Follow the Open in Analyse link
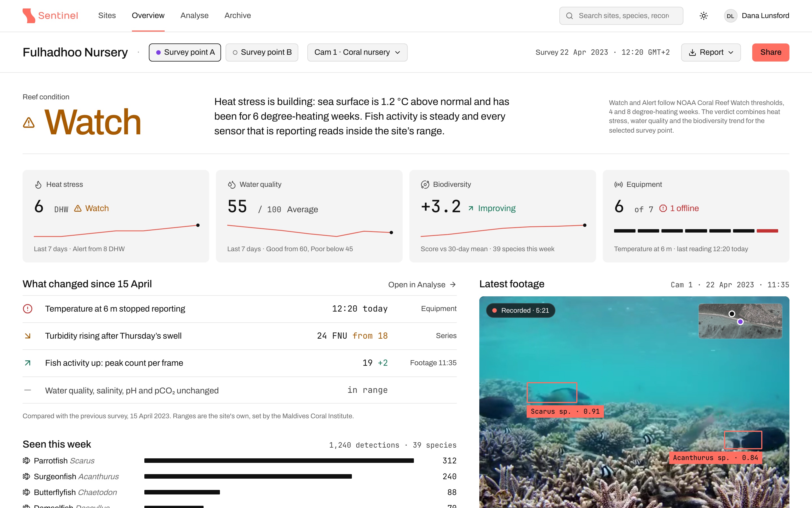This screenshot has width=812, height=508. coord(422,284)
